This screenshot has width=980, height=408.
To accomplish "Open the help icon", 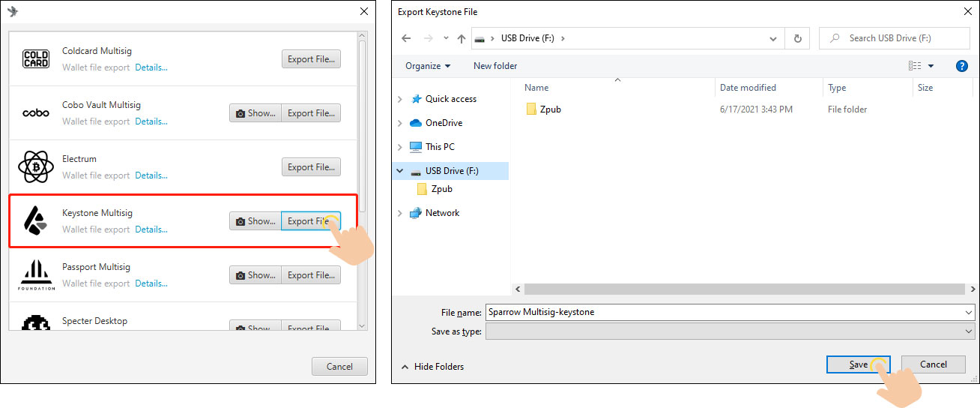I will tap(962, 66).
